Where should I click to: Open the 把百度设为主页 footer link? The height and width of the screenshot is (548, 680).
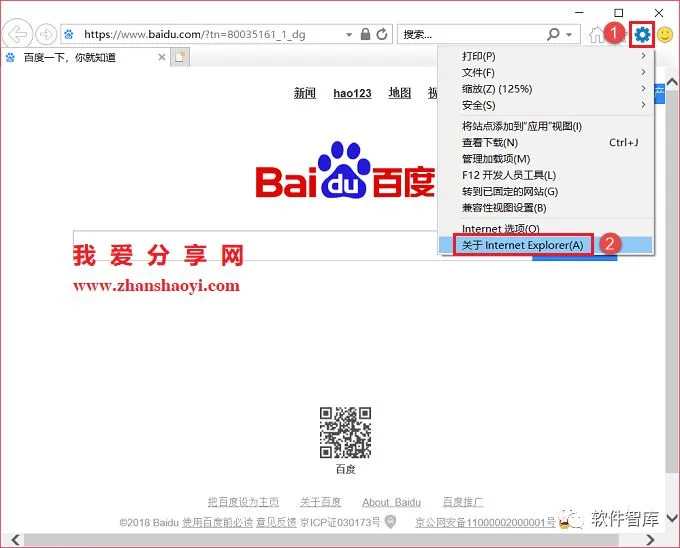pyautogui.click(x=243, y=502)
